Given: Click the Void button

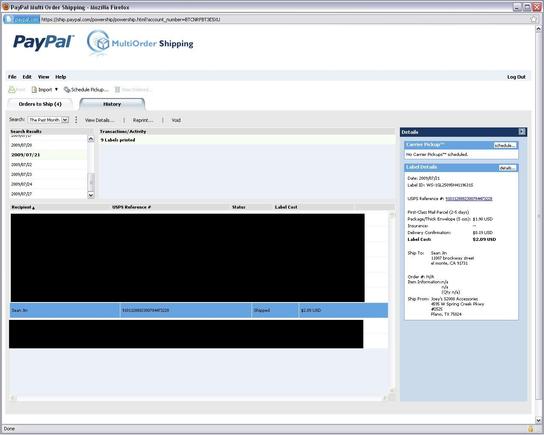Looking at the screenshot, I should [x=176, y=120].
